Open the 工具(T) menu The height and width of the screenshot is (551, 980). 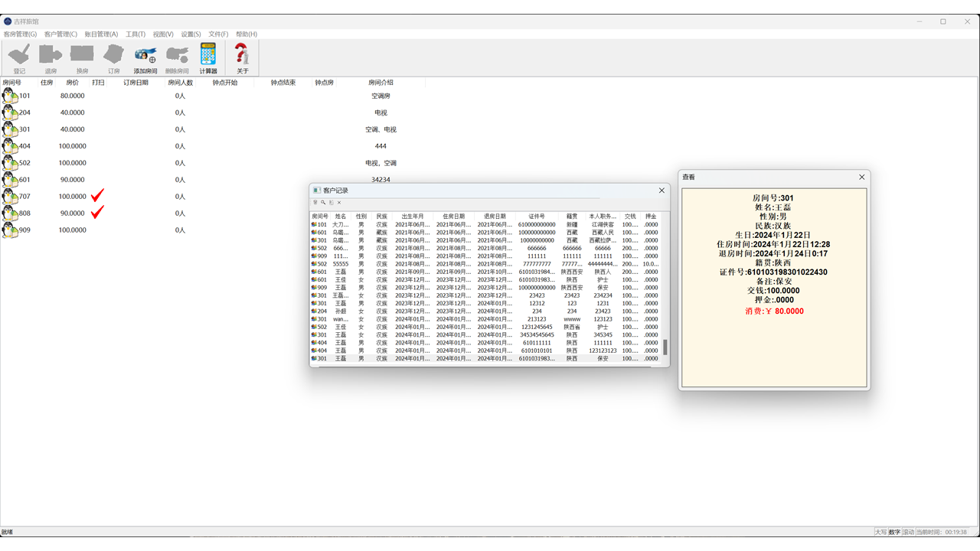136,34
